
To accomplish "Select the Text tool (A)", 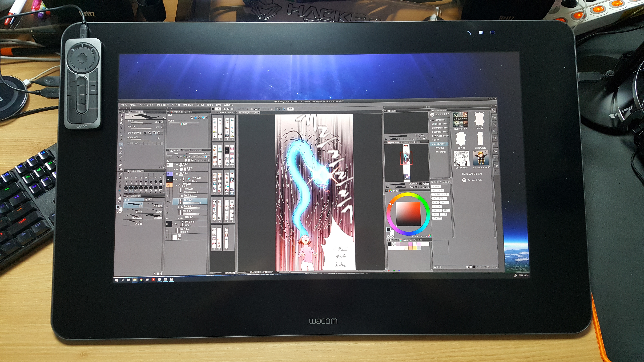I will (120, 194).
